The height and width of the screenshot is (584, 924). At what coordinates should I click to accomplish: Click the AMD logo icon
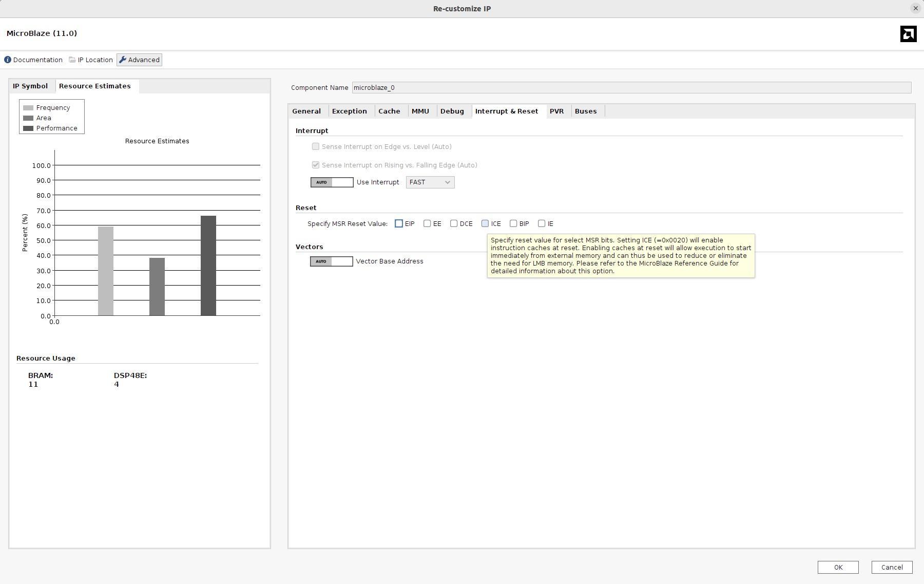[x=908, y=34]
